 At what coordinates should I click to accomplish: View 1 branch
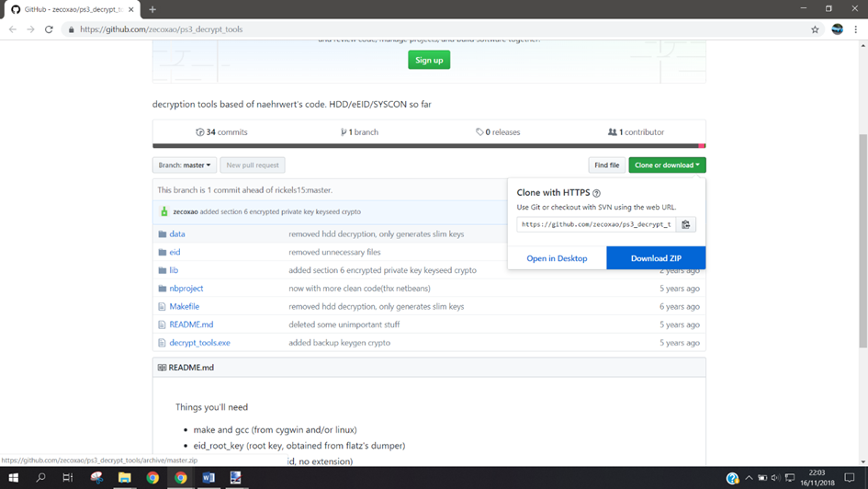tap(359, 131)
